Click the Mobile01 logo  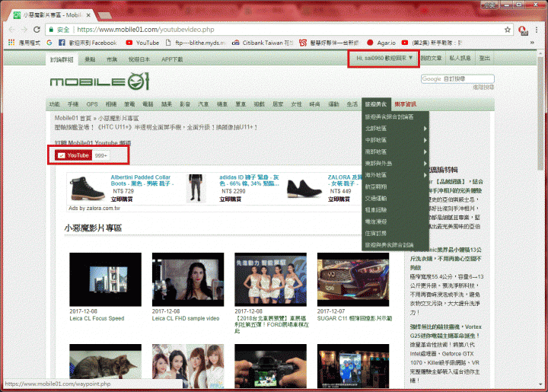[99, 81]
